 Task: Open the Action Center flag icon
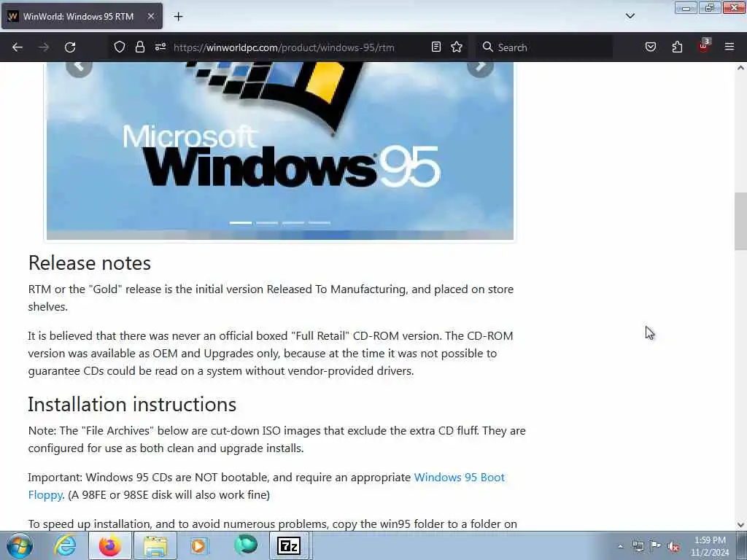click(656, 545)
